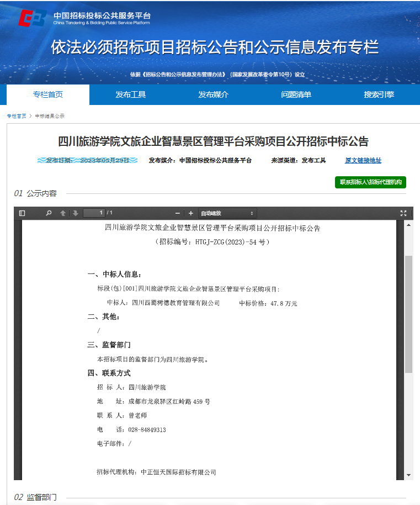Click 联系招标人\招标代理机构 button
420x505 pixels.
370,182
